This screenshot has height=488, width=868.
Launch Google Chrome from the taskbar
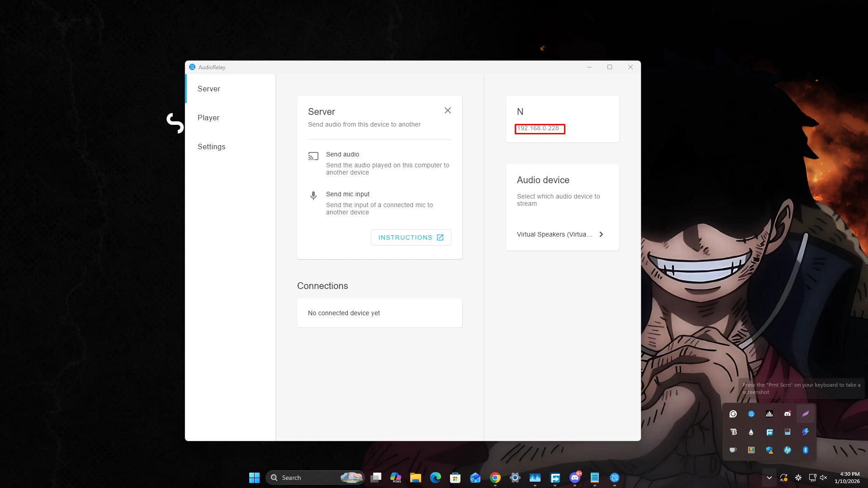click(495, 478)
